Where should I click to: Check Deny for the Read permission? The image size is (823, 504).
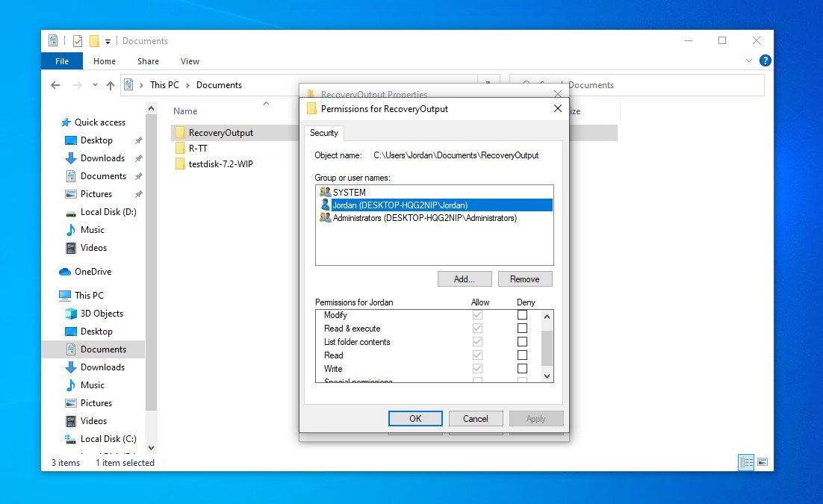click(x=522, y=355)
